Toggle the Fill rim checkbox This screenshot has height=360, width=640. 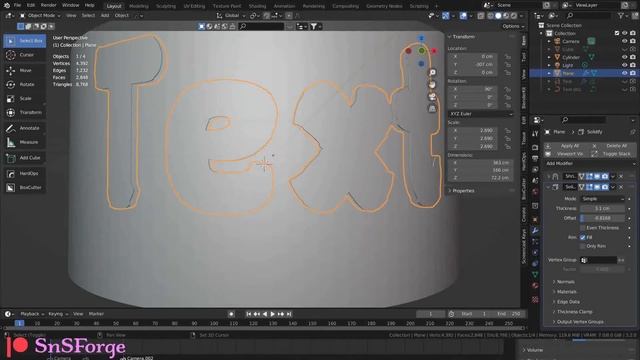coord(582,237)
